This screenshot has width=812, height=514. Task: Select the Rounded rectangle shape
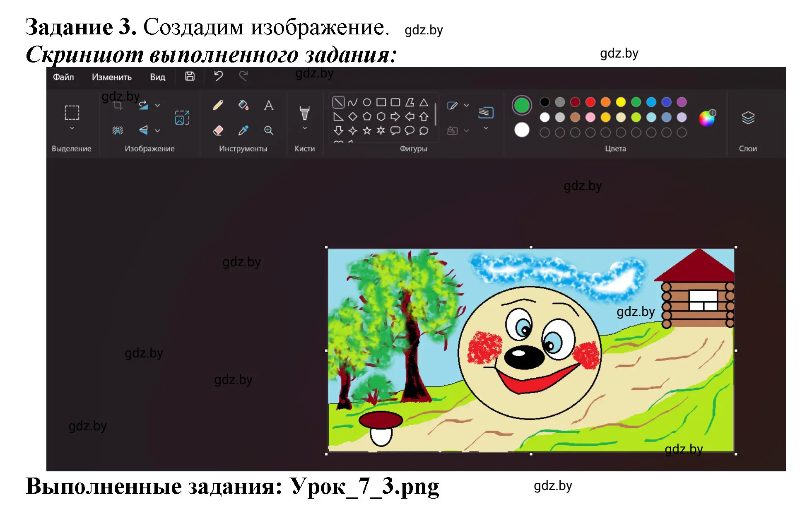pyautogui.click(x=395, y=102)
